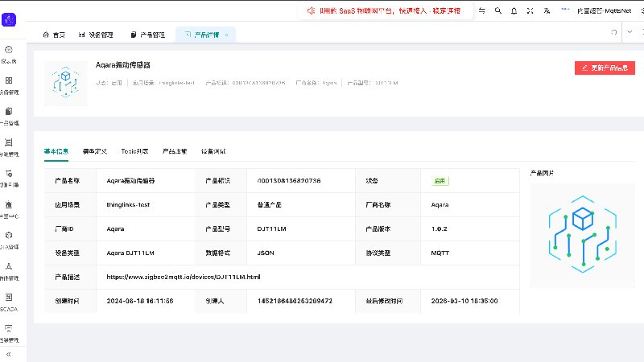Refresh the current tab with reload icon

click(614, 32)
